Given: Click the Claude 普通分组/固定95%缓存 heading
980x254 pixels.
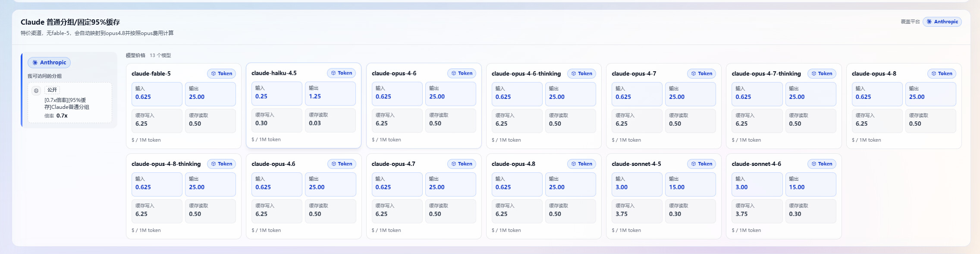Looking at the screenshot, I should (x=70, y=22).
